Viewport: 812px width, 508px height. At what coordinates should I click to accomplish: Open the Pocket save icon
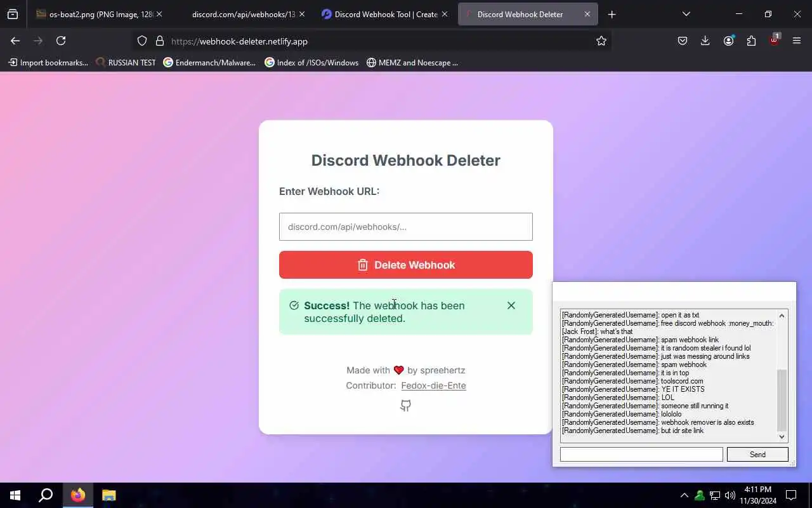[x=683, y=41]
